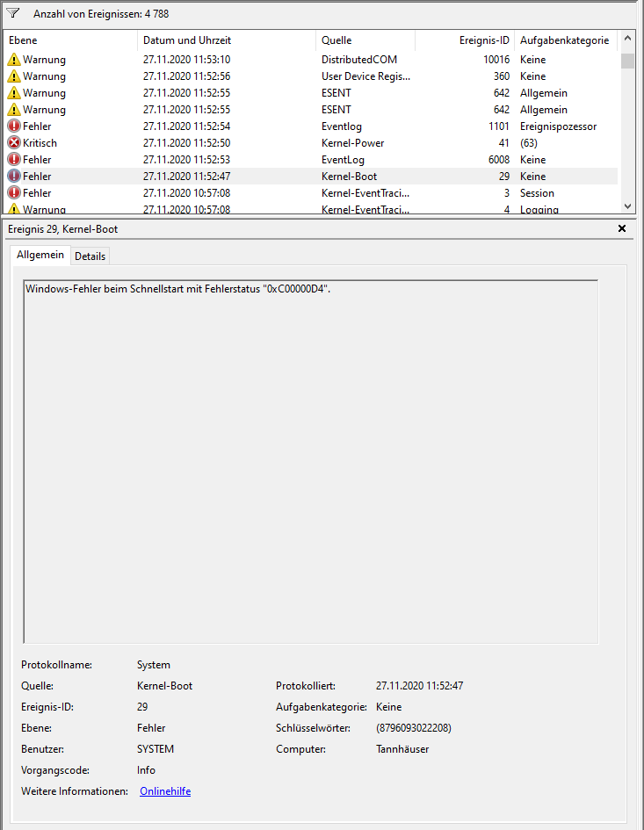Select timestamp 27.11.2020 11:52:53
The height and width of the screenshot is (830, 644).
[186, 159]
